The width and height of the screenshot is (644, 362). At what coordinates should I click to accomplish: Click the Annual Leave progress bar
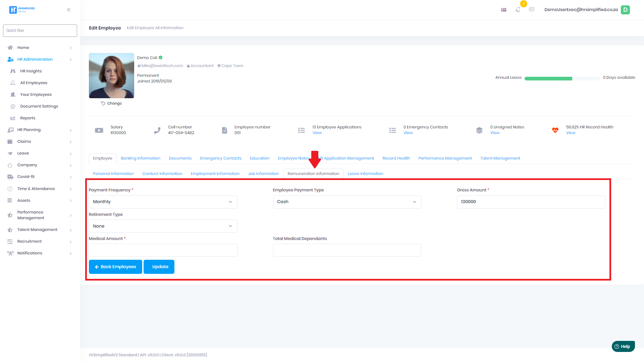coord(562,78)
